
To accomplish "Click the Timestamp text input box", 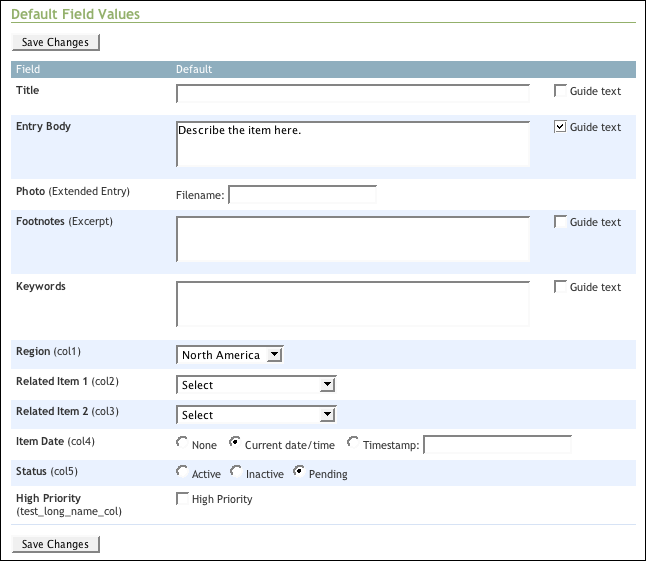I will 498,444.
